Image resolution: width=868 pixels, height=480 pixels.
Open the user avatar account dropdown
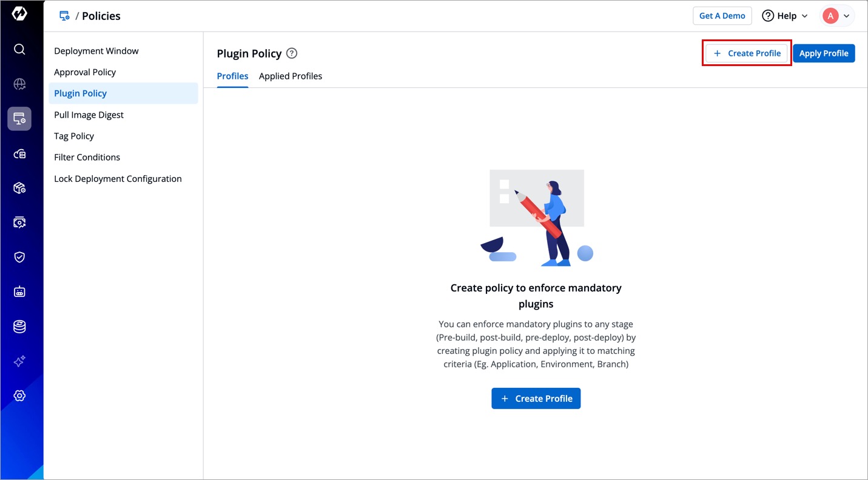(x=837, y=16)
